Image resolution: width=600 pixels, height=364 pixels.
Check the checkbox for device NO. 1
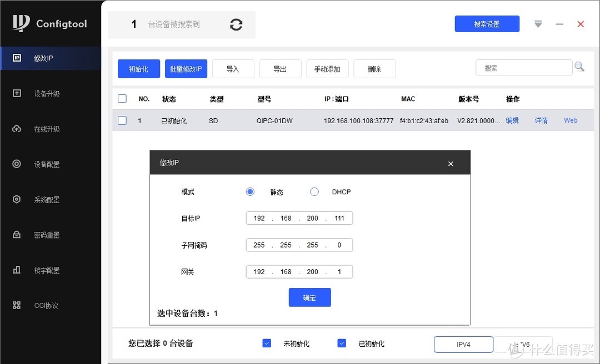coord(122,120)
